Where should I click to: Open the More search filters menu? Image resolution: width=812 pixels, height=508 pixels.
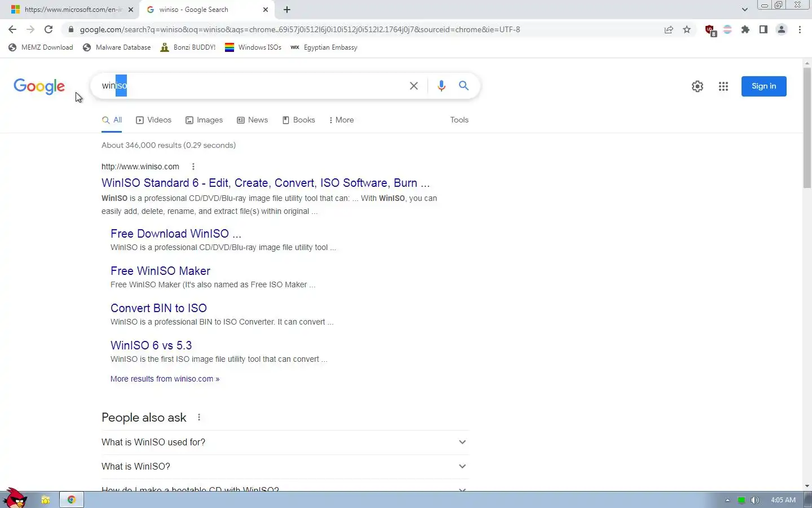tap(342, 120)
